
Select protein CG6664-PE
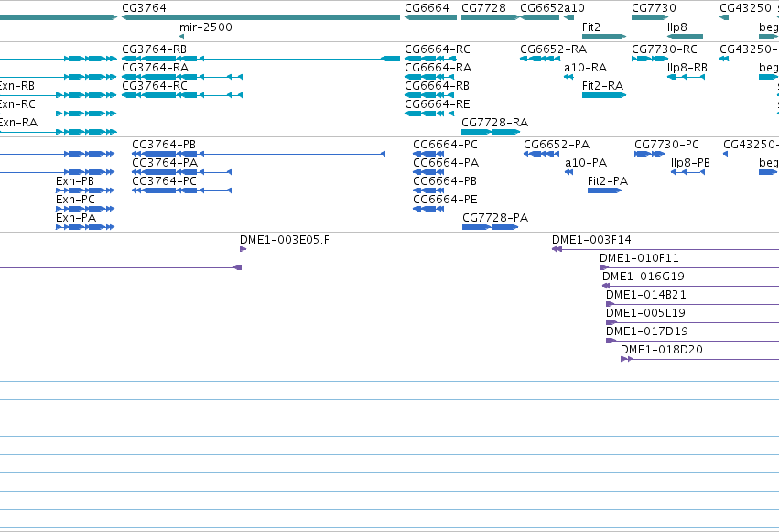coord(428,209)
